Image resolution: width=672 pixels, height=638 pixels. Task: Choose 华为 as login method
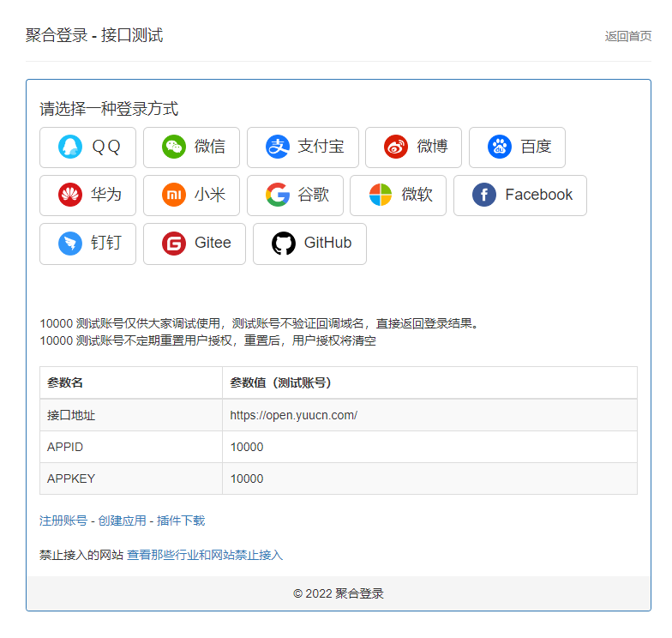[87, 196]
